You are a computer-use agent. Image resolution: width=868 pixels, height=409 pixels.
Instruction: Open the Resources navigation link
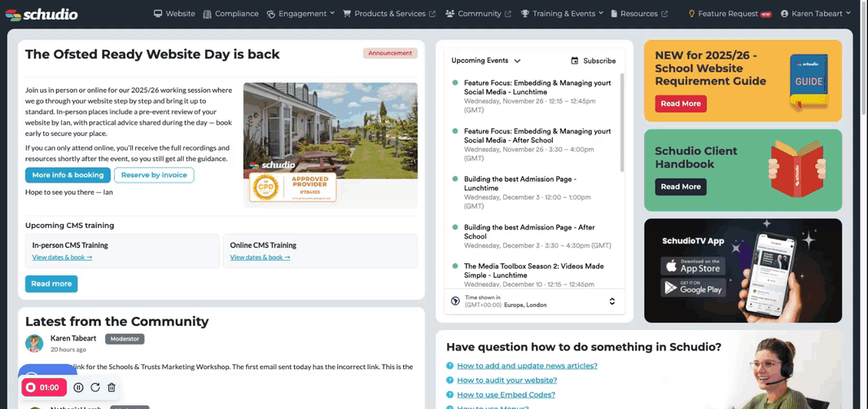639,14
